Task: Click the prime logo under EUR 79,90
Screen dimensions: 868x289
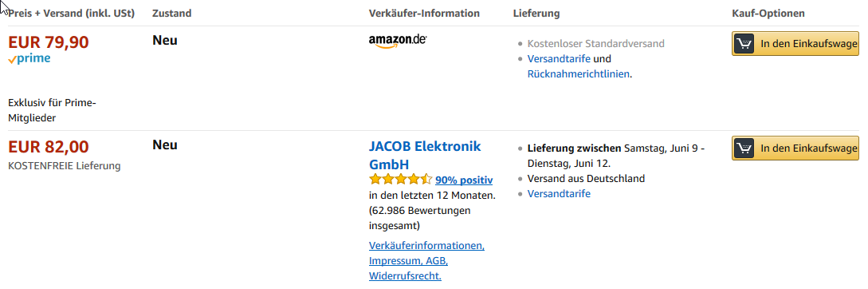Action: coord(29,59)
